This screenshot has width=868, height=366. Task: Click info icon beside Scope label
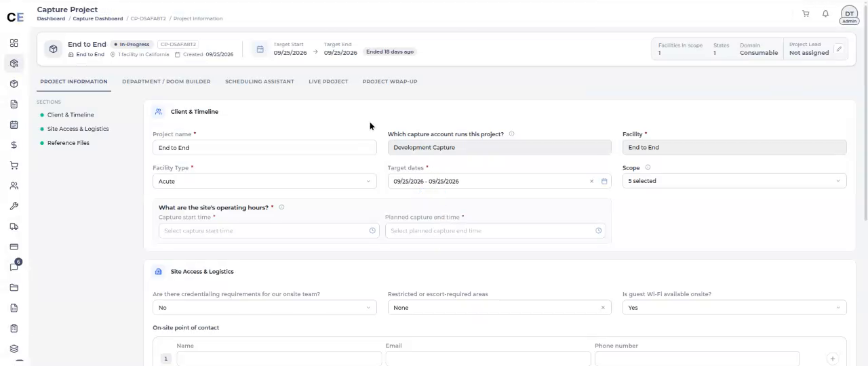(648, 167)
